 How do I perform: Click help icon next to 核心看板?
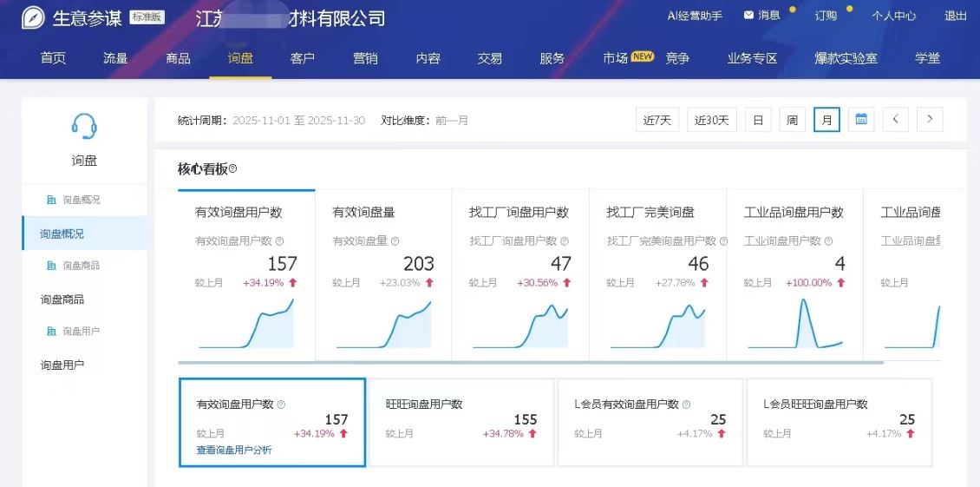(232, 169)
